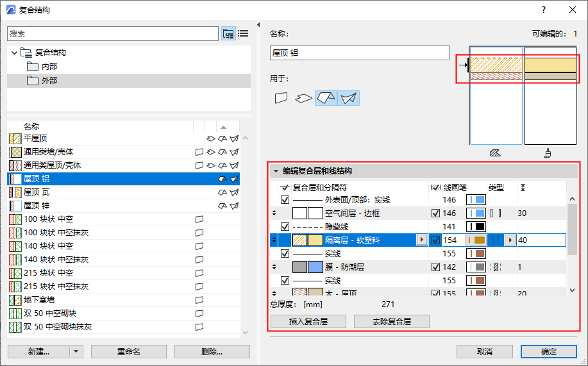Click the thickness column header icon
The height and width of the screenshot is (366, 588).
pyautogui.click(x=523, y=188)
